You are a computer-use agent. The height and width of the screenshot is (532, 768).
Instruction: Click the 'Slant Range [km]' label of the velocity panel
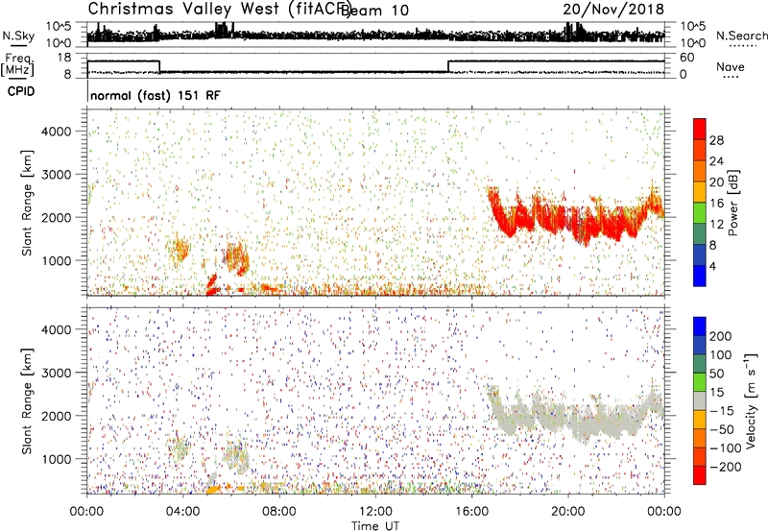click(x=27, y=401)
